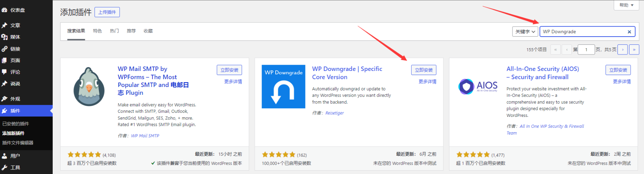Image resolution: width=644 pixels, height=174 pixels.
Task: Click the 插件 plugin icon in sidebar
Action: pos(4,111)
